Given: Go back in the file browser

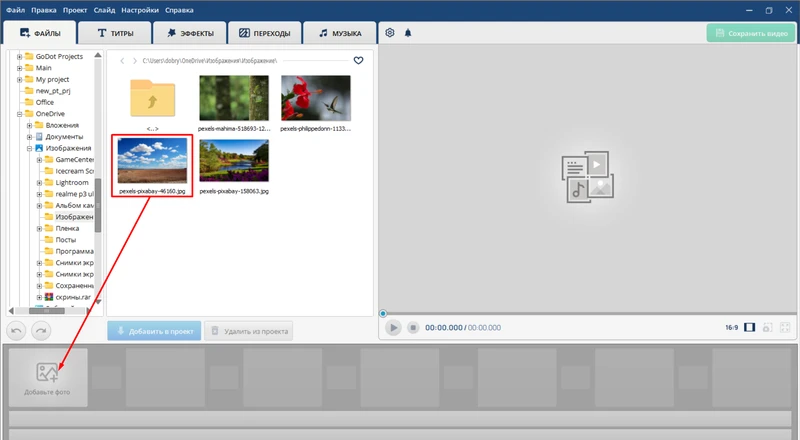Looking at the screenshot, I should (122, 61).
